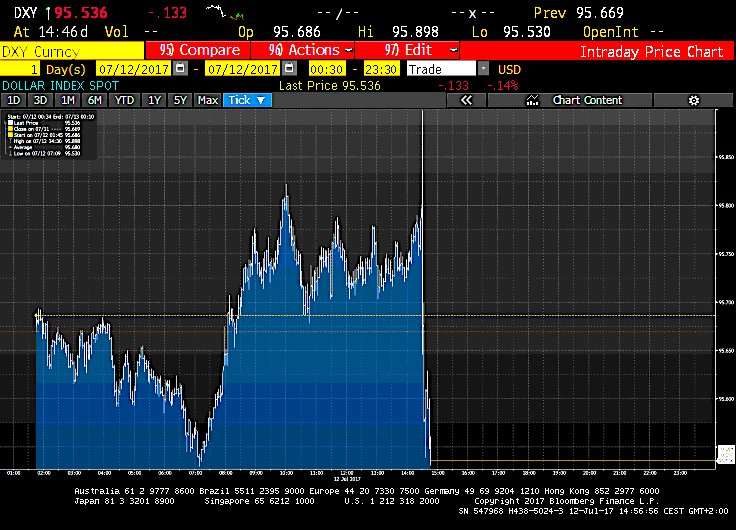Expand the Tick interval dropdown
Image resolution: width=736 pixels, height=530 pixels.
(247, 100)
